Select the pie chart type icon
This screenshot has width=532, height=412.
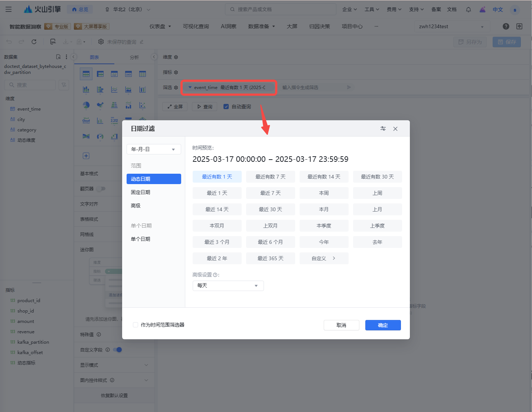86,105
